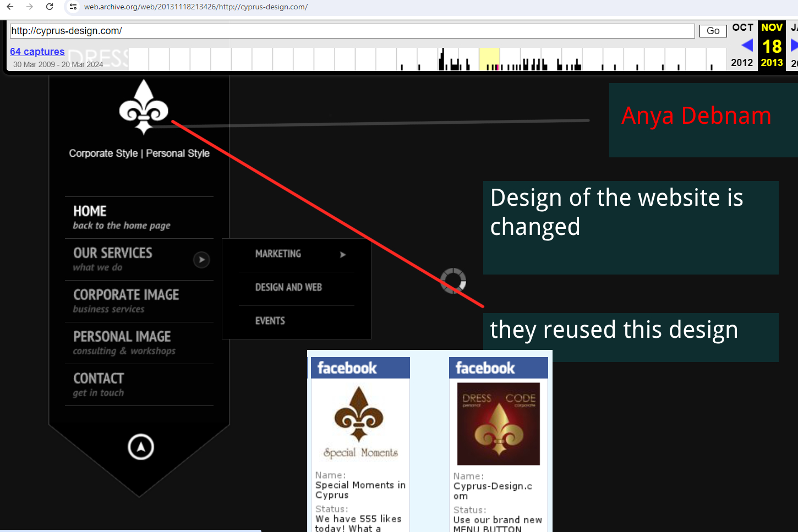Expand Our Services submenu arrow
Viewport: 798px width, 532px height.
click(201, 260)
